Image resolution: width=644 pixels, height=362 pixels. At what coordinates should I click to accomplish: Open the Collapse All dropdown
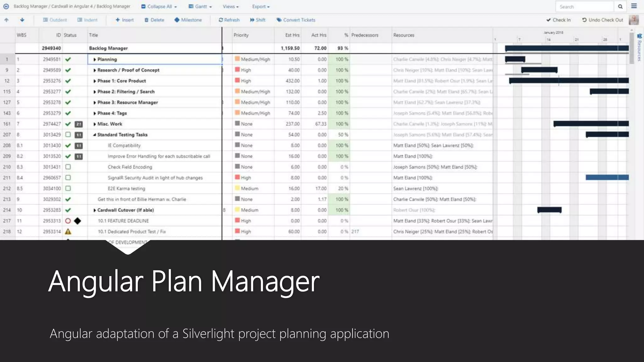pos(159,6)
